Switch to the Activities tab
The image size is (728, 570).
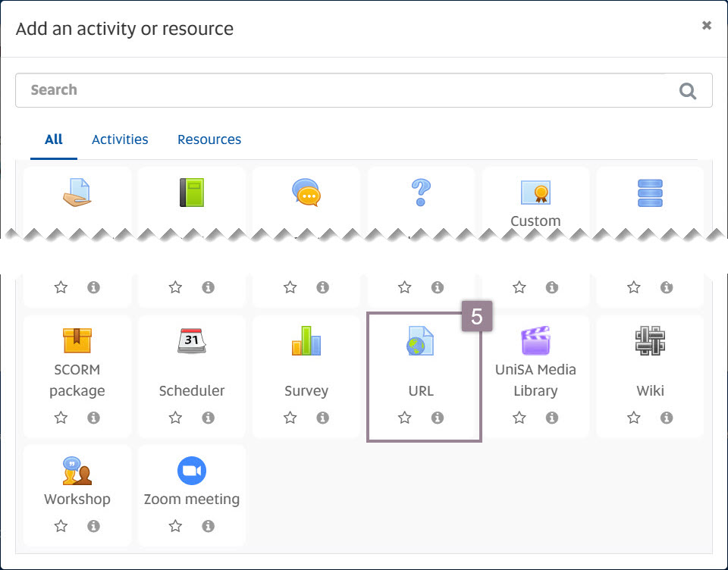pos(120,139)
